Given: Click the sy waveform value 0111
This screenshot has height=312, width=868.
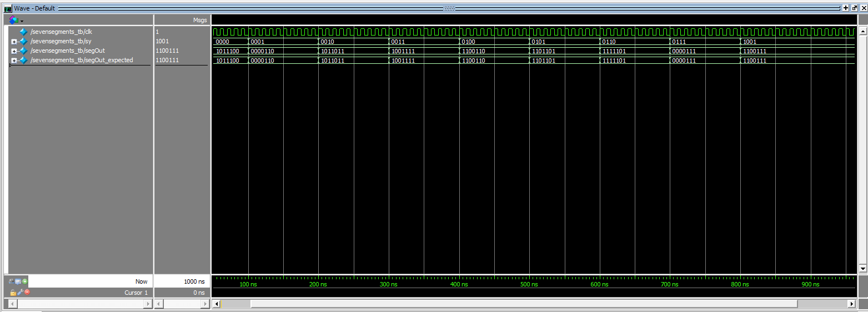Looking at the screenshot, I should click(x=679, y=42).
